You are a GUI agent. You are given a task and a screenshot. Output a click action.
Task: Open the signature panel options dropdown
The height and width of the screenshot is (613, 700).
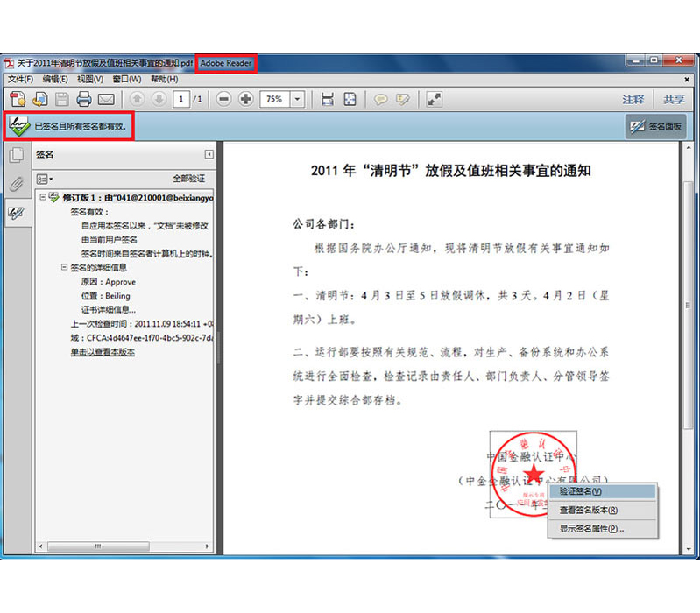[x=45, y=178]
